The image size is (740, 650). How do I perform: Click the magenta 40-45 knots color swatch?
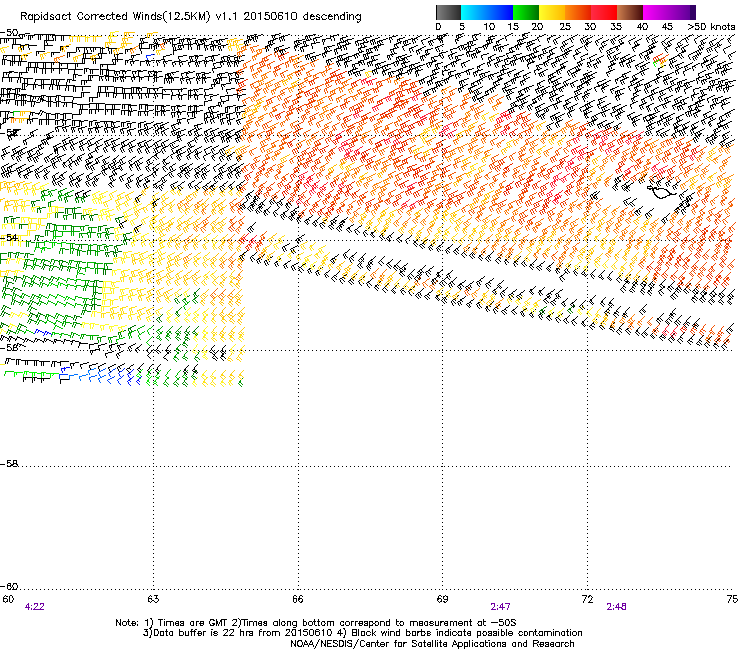656,12
